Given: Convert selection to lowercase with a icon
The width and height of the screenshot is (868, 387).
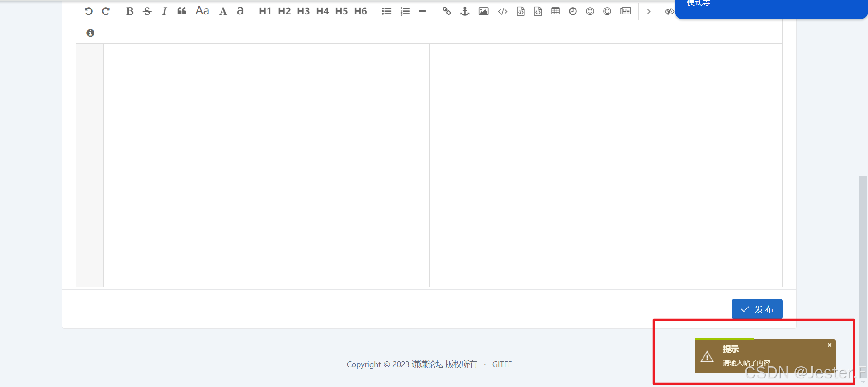Looking at the screenshot, I should [240, 11].
